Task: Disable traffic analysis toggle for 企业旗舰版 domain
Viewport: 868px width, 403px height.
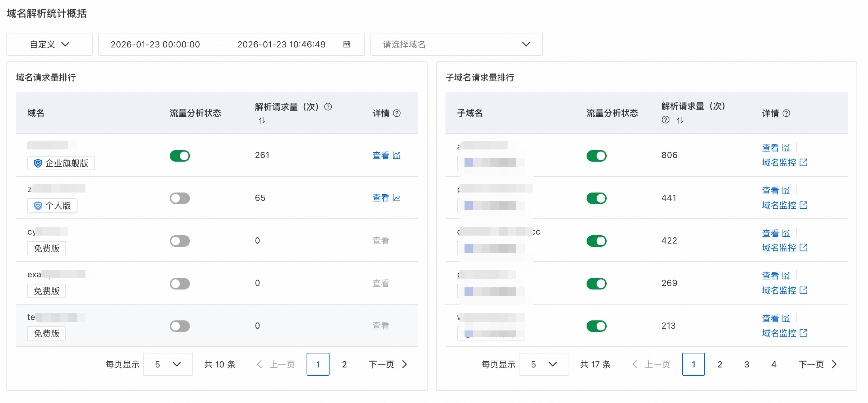Action: point(180,156)
